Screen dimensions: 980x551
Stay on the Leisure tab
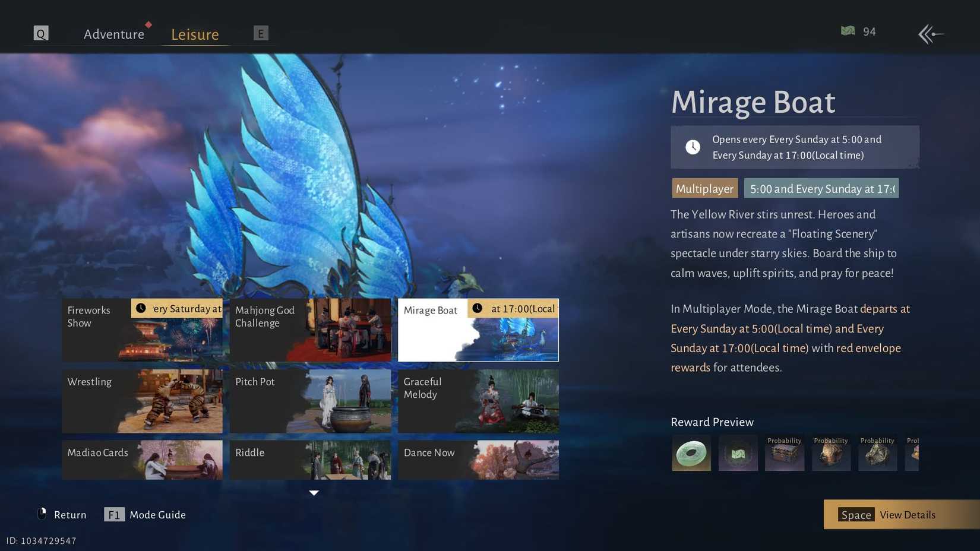point(195,34)
